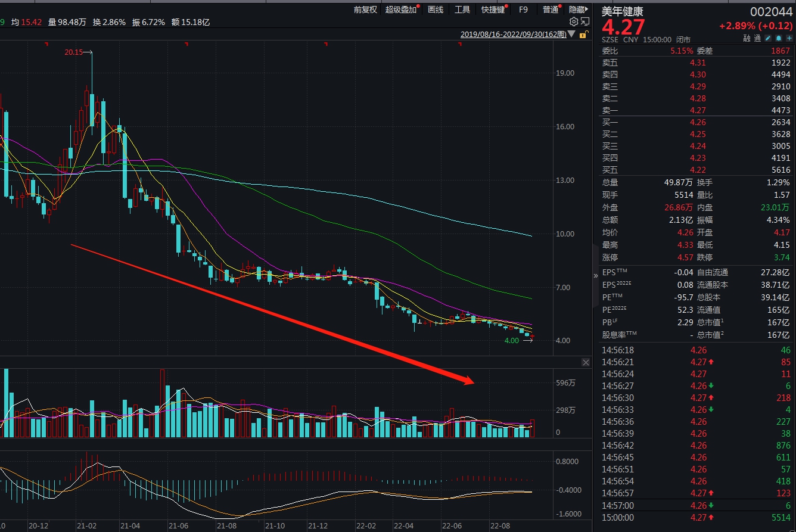Image resolution: width=796 pixels, height=532 pixels.
Task: Open the chart settings gear icon
Action: 574,22
